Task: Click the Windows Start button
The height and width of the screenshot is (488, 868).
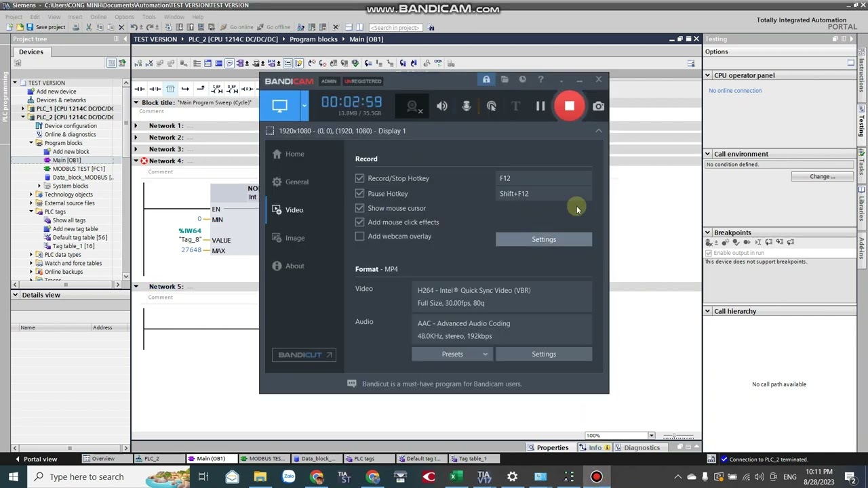Action: pyautogui.click(x=13, y=476)
